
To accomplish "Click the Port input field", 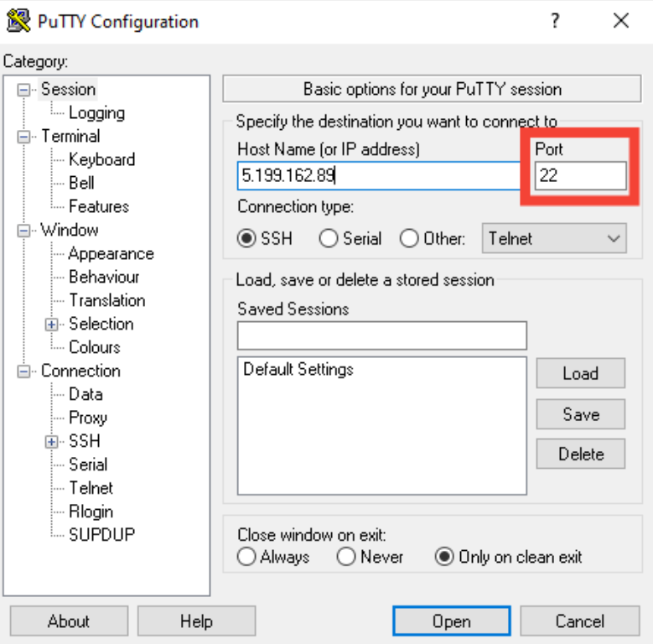I will 581,176.
